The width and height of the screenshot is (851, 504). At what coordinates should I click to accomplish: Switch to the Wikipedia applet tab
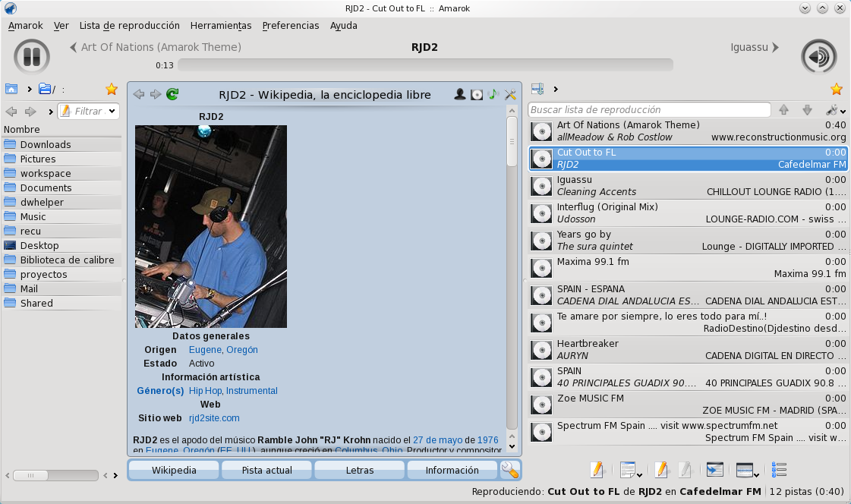[x=174, y=471]
